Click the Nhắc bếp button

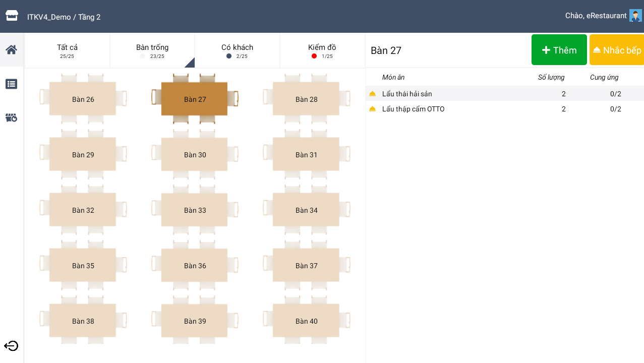tap(617, 50)
